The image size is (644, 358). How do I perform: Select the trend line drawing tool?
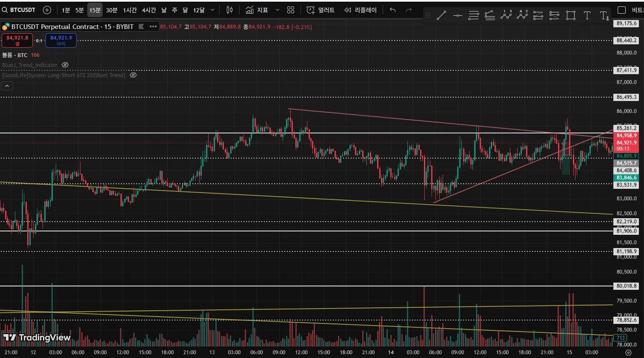point(441,16)
